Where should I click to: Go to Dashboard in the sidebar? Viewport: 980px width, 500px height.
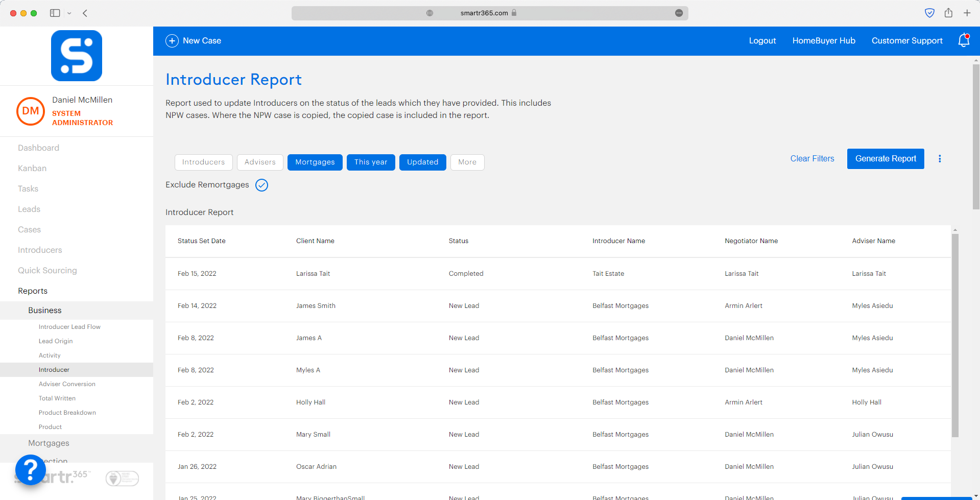coord(39,148)
